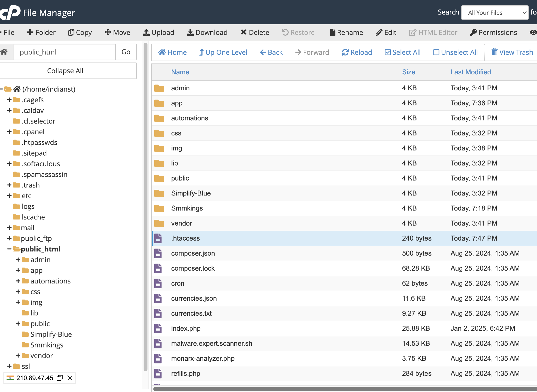Image resolution: width=537 pixels, height=392 pixels.
Task: Click the Rename file icon
Action: tap(333, 32)
